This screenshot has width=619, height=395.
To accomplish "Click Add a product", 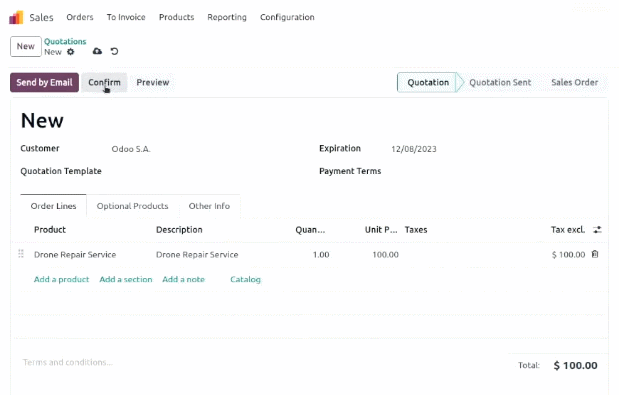I will [x=62, y=279].
